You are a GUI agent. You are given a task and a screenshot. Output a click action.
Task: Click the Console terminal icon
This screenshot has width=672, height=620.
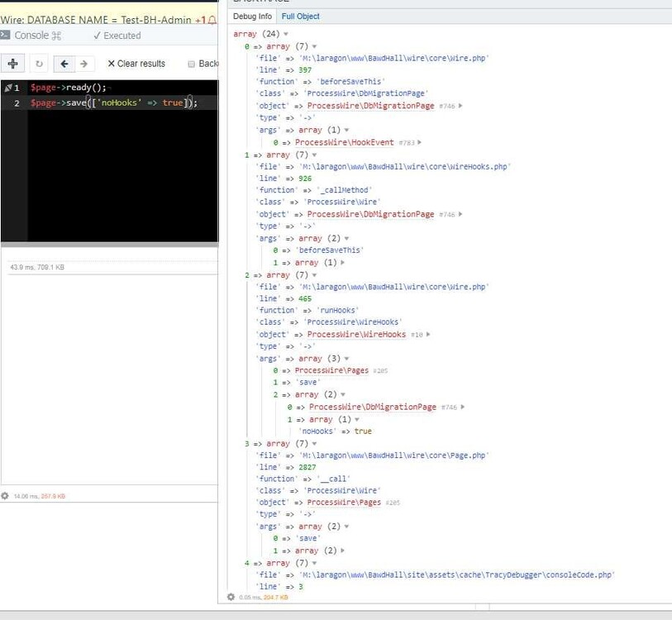coord(6,36)
